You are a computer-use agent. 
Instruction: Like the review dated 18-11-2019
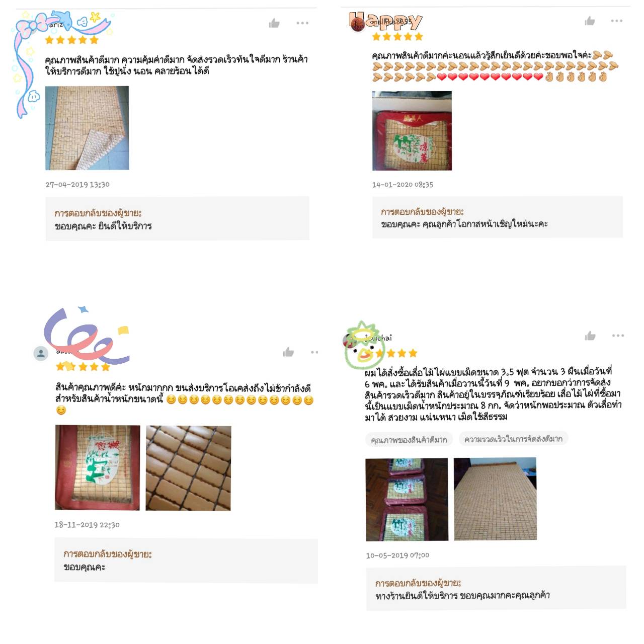pyautogui.click(x=288, y=352)
